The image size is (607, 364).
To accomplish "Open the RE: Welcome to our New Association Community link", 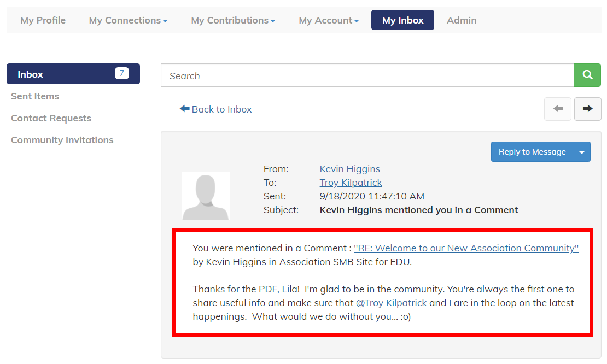I will pos(466,248).
